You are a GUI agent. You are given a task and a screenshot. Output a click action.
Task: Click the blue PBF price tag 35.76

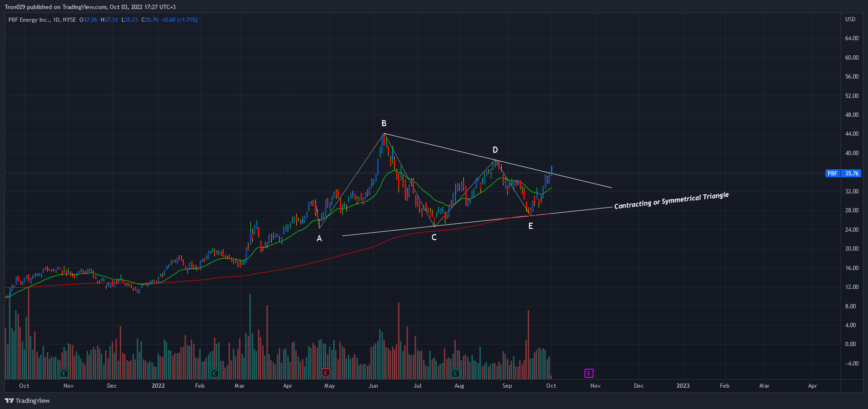843,174
